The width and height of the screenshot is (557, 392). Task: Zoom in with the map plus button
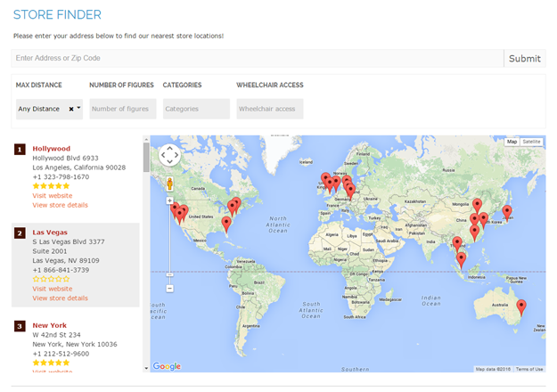pyautogui.click(x=170, y=201)
